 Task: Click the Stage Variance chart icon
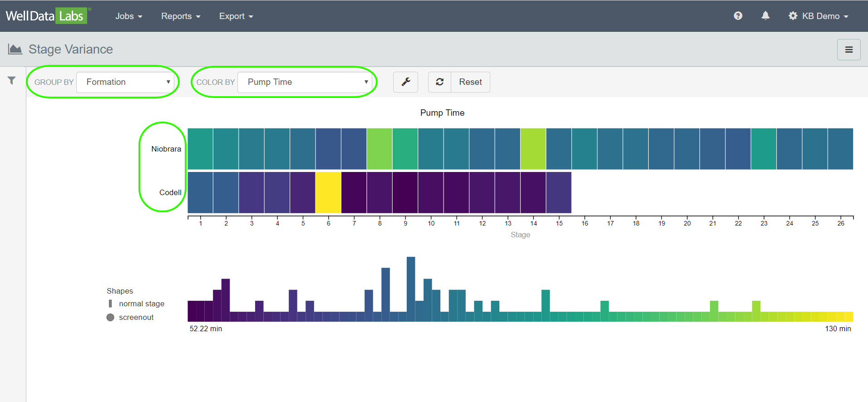click(15, 49)
